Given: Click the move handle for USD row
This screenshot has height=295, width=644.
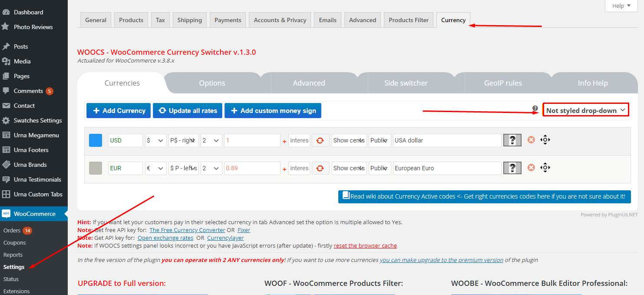Looking at the screenshot, I should [x=545, y=140].
